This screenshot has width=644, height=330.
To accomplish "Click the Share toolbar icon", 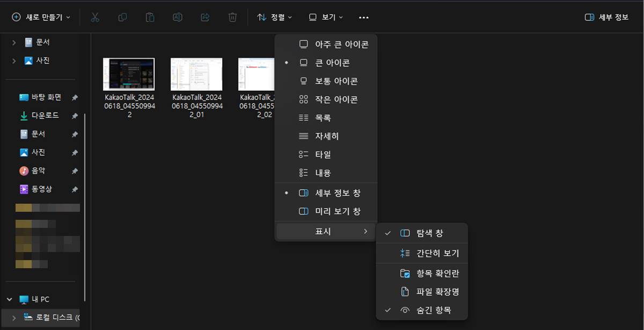I will (x=204, y=17).
